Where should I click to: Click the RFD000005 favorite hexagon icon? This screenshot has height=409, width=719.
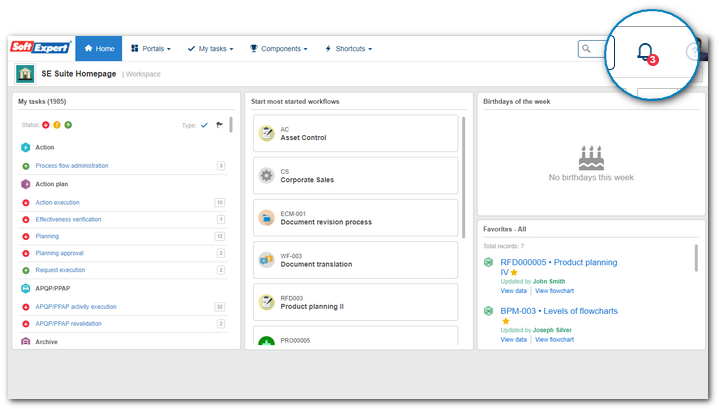[488, 262]
